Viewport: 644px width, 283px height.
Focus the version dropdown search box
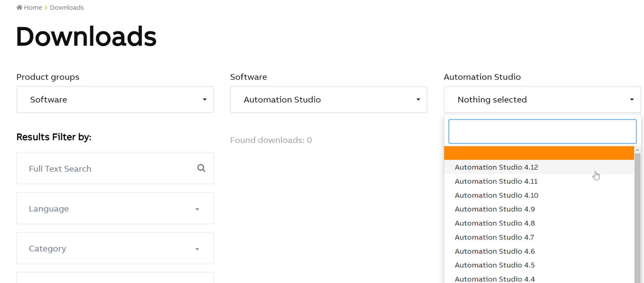point(542,131)
